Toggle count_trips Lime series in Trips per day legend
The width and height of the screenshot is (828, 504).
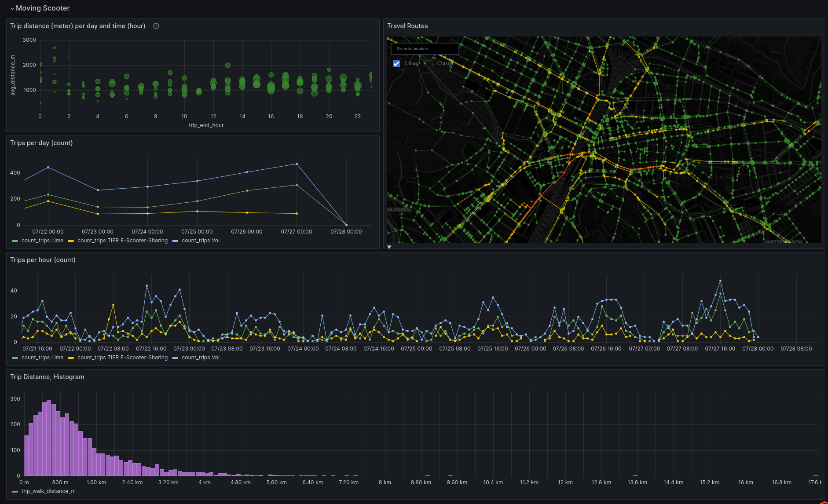click(42, 241)
